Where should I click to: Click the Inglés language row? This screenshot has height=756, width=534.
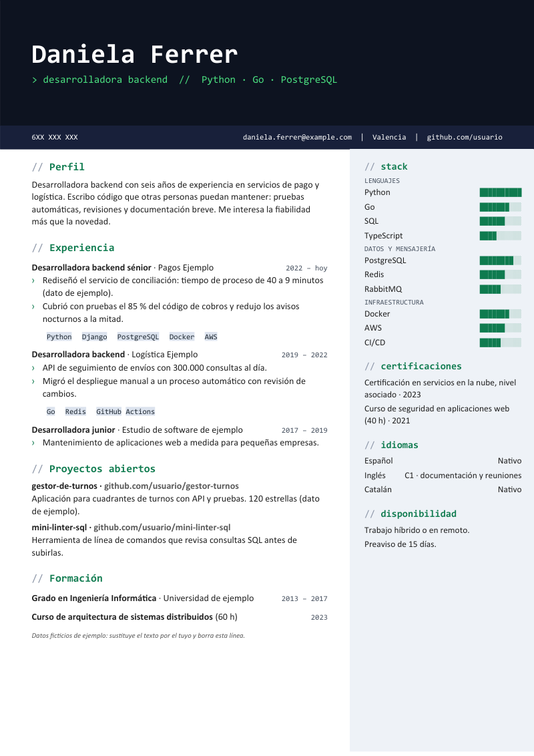(x=443, y=476)
